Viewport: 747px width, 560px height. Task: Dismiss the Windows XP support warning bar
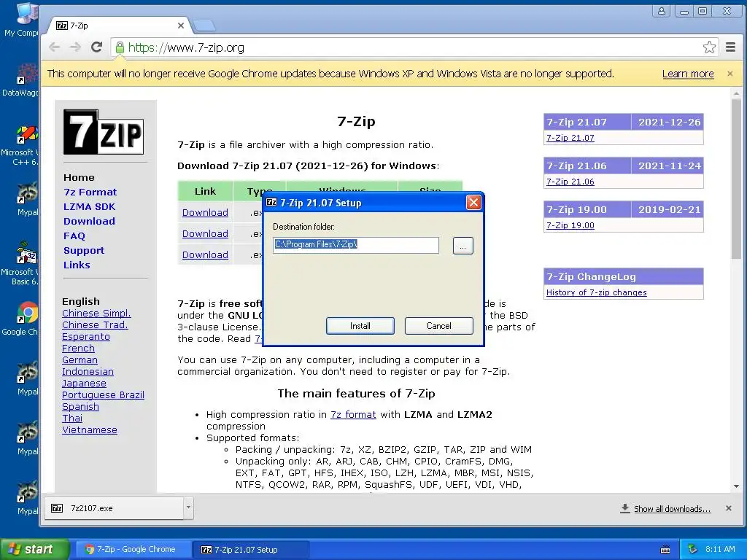[729, 74]
